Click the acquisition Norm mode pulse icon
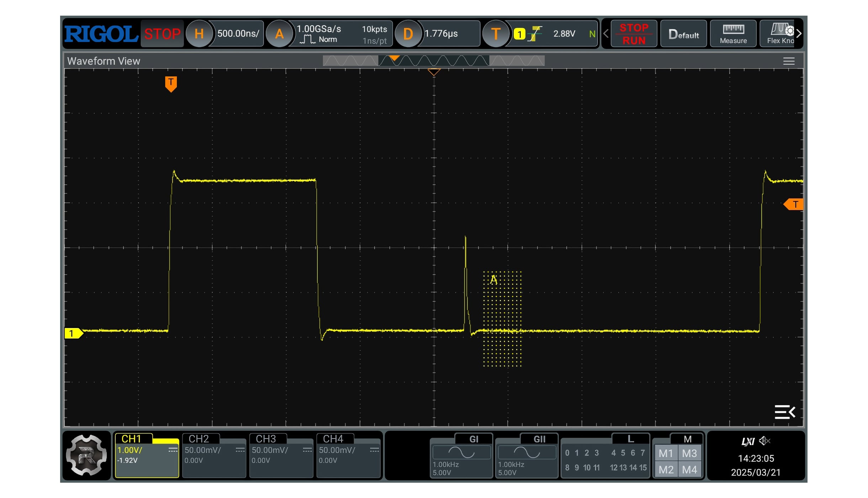Viewport: 868px width, 498px height. (x=307, y=39)
